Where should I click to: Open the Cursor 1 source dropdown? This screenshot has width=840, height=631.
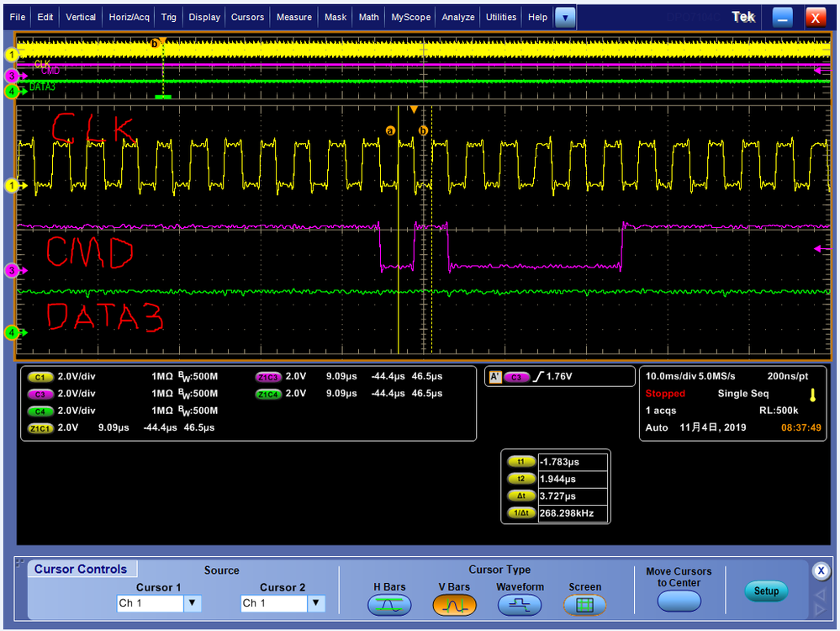pos(193,603)
